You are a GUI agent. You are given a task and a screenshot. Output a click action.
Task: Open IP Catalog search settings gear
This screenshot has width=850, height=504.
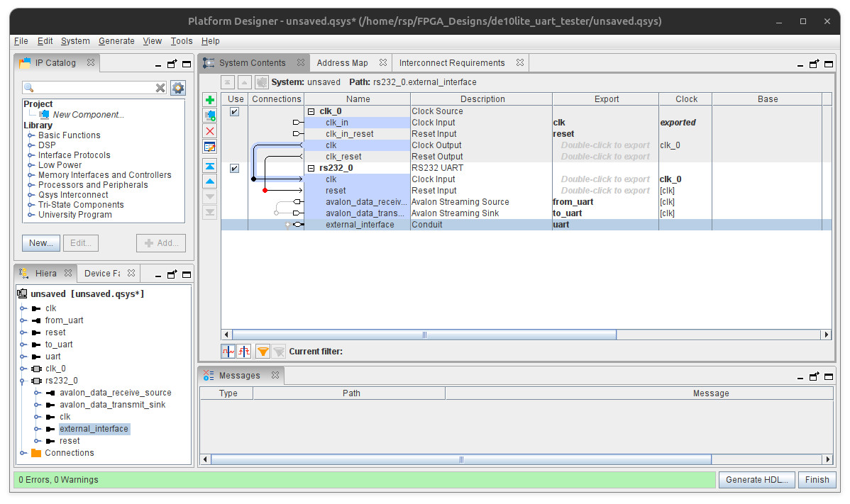tap(177, 88)
